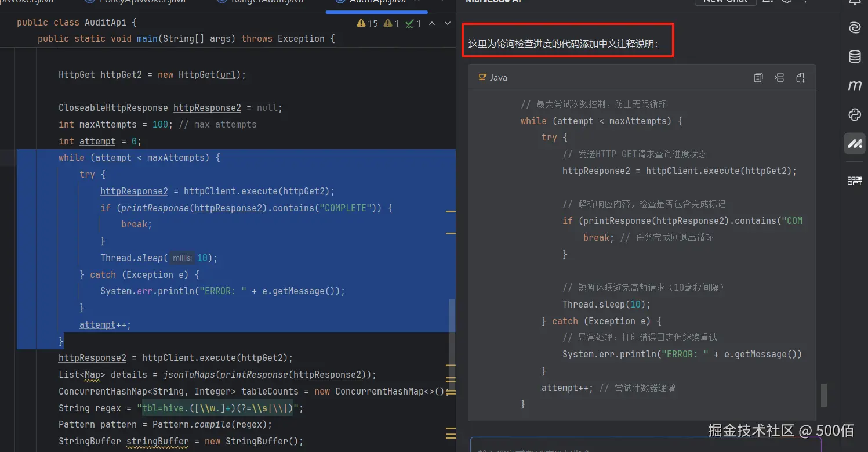Click the chat panel vertical scrollbar thumb
This screenshot has height=452, width=868.
tap(823, 395)
